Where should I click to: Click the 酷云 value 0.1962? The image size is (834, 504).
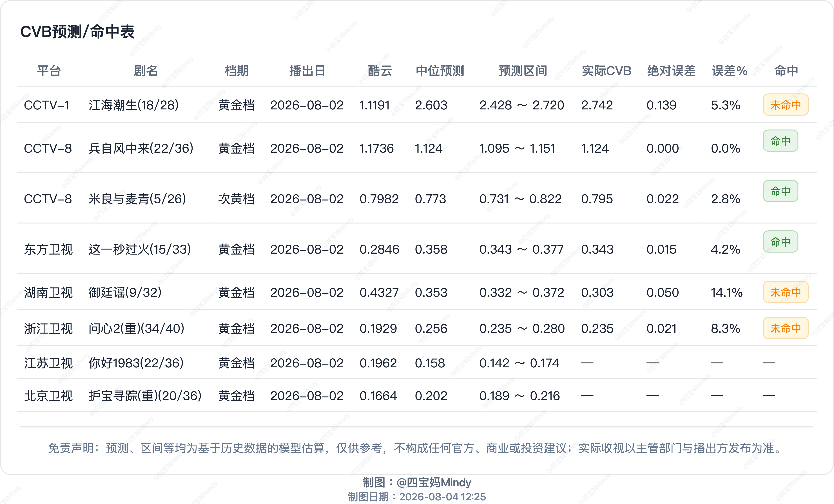pos(378,363)
